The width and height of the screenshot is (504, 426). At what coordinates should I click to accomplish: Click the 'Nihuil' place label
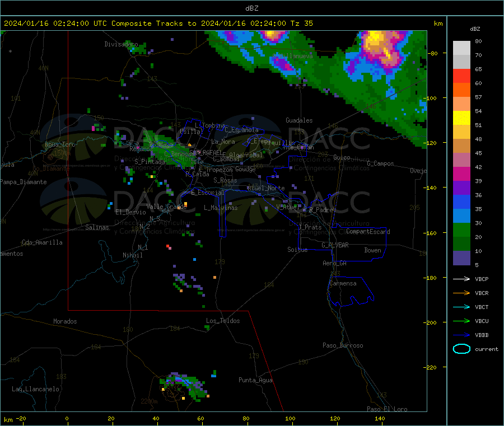[x=132, y=255]
